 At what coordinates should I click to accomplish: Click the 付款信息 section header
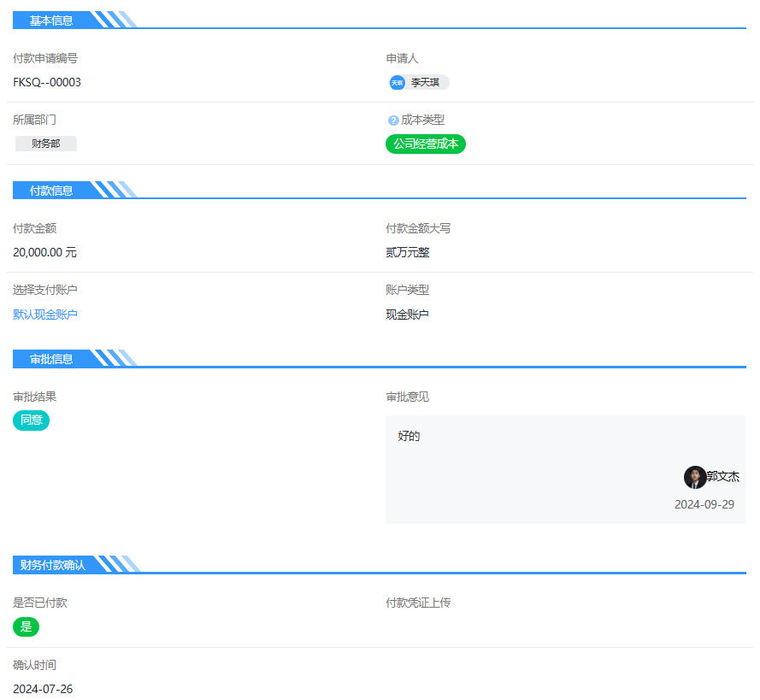[x=51, y=191]
